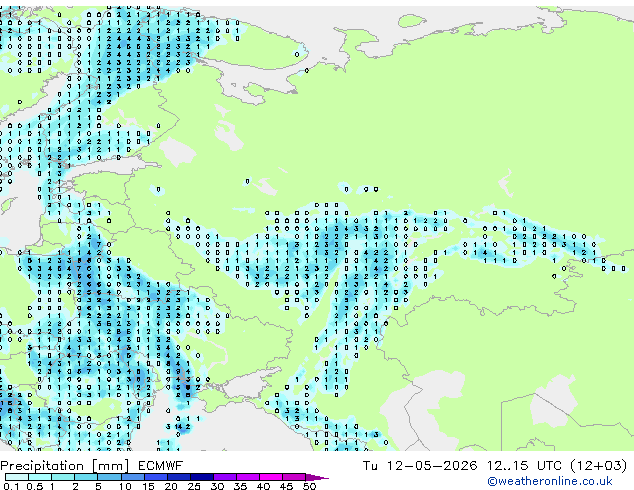The height and width of the screenshot is (490, 634).
Task: Click the 0.5 to 1 mm legend swatch
Action: 40,477
